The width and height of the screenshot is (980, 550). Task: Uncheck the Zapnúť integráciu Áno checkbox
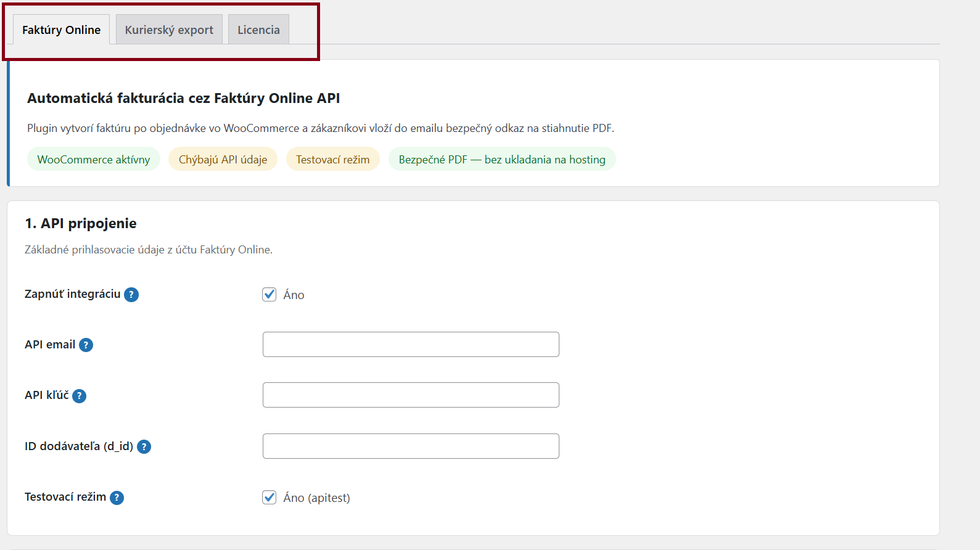[x=270, y=294]
